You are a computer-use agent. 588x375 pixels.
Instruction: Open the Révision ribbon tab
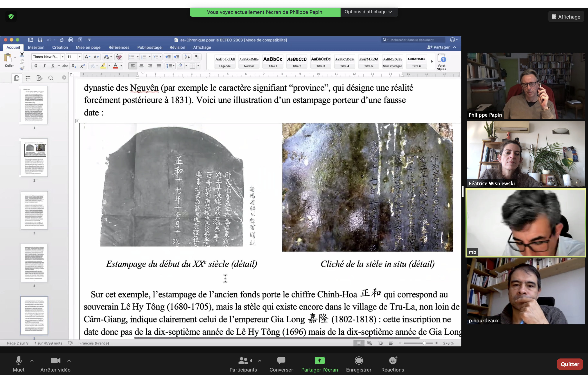pyautogui.click(x=177, y=47)
